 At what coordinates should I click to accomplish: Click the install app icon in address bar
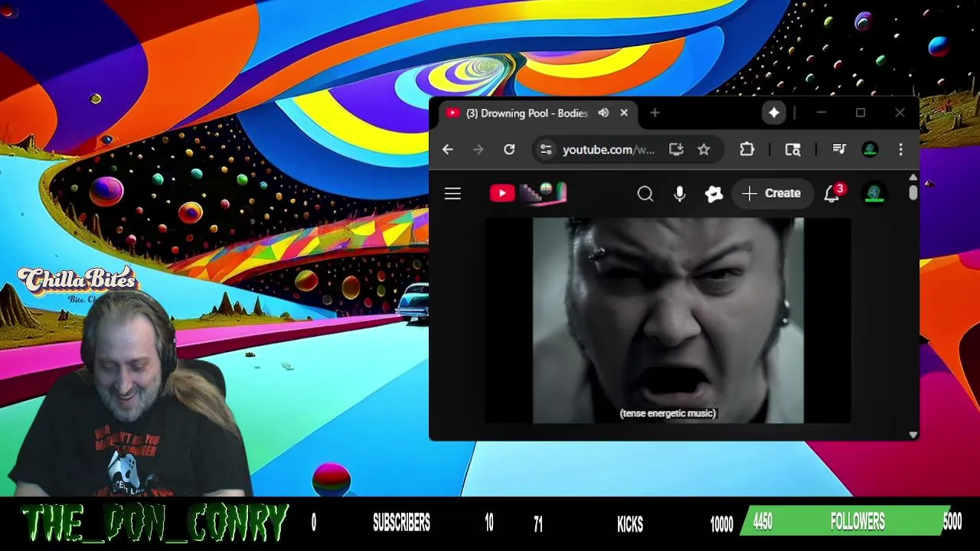point(676,150)
